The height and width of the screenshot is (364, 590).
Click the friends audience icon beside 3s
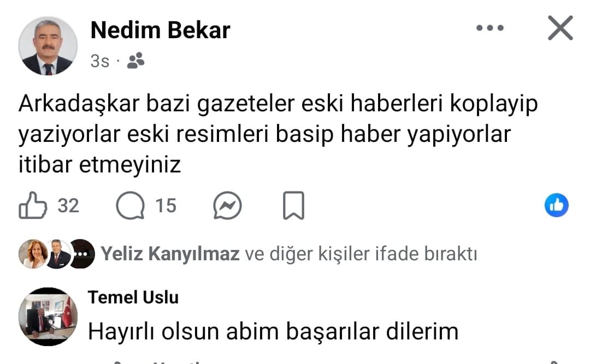pos(136,61)
